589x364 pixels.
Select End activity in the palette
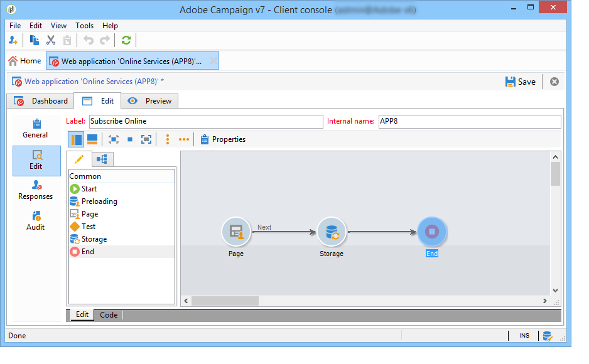click(x=122, y=252)
